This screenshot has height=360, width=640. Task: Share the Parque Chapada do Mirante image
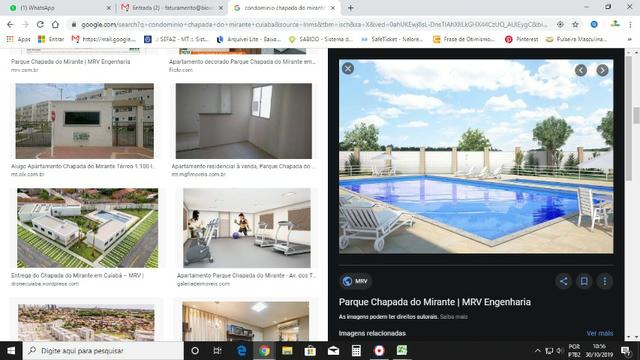[x=564, y=281]
